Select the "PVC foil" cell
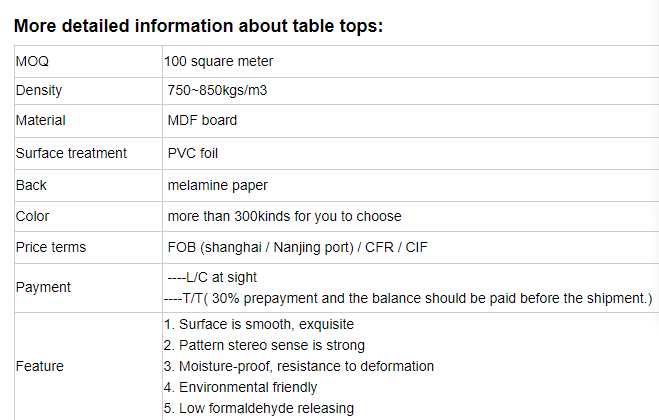The image size is (659, 420). coord(193,153)
